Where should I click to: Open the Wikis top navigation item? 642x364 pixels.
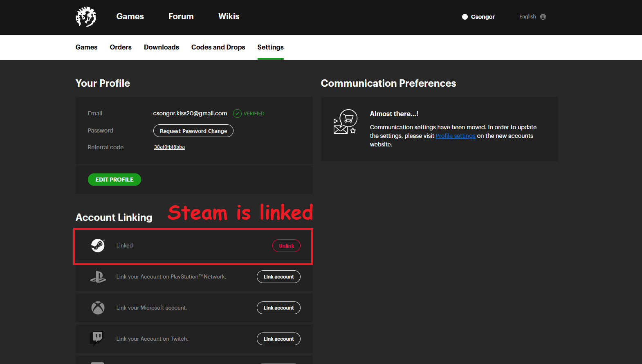click(x=229, y=16)
